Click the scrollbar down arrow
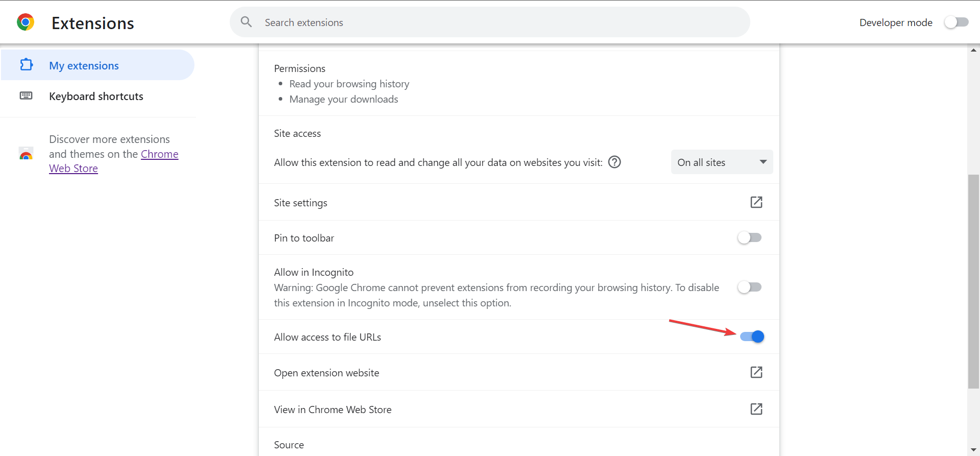 pos(973,450)
